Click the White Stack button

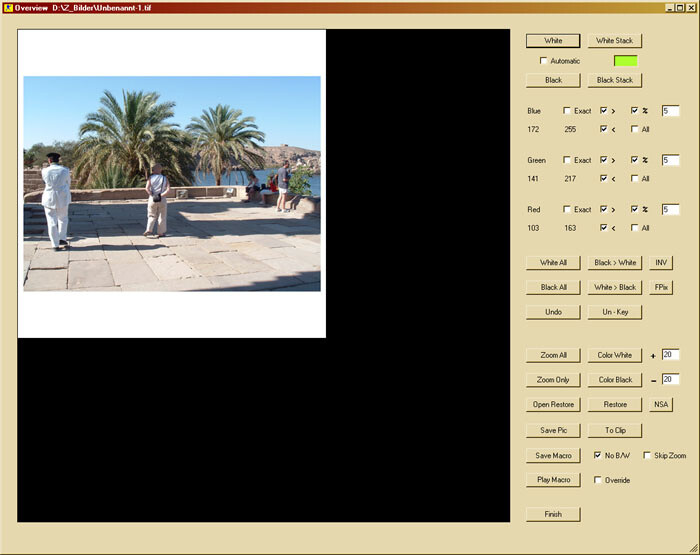click(x=615, y=41)
